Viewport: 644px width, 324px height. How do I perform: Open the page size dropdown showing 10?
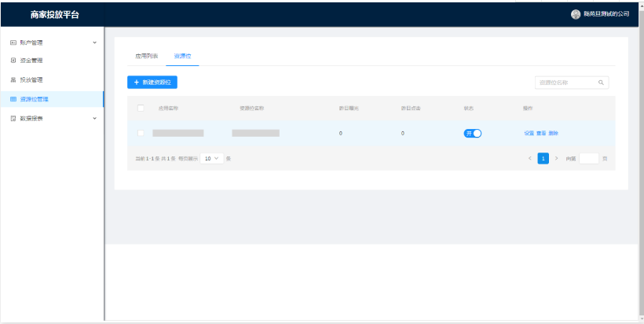click(x=211, y=158)
